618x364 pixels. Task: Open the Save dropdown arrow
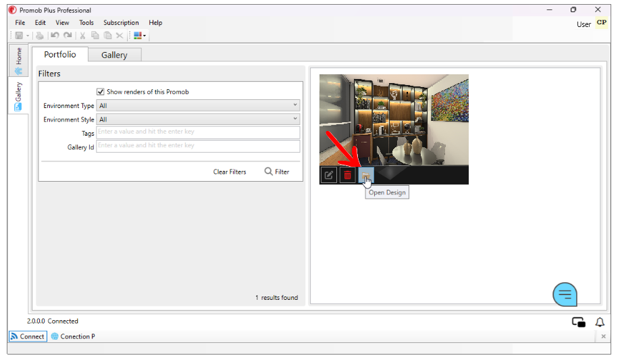click(x=28, y=35)
